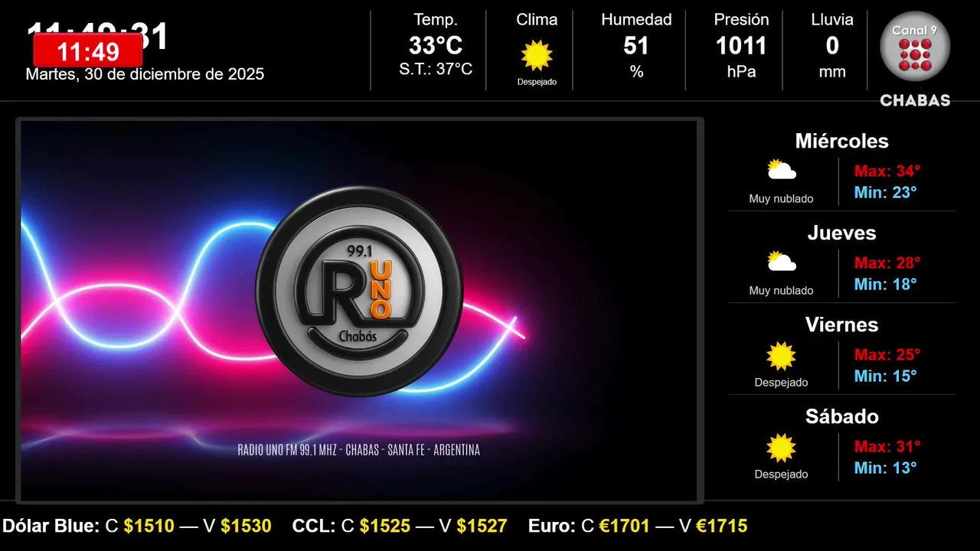Click the Despejado label under Clima
The image size is (980, 551).
click(x=537, y=82)
